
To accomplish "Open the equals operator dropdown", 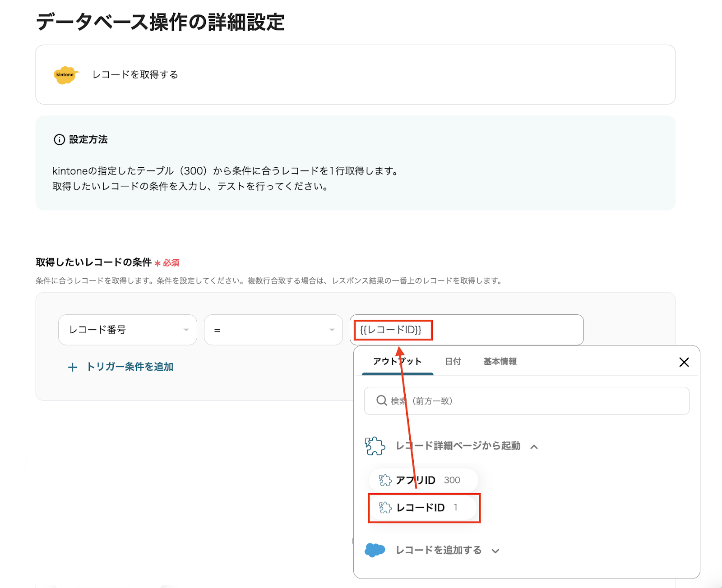I will pos(273,330).
